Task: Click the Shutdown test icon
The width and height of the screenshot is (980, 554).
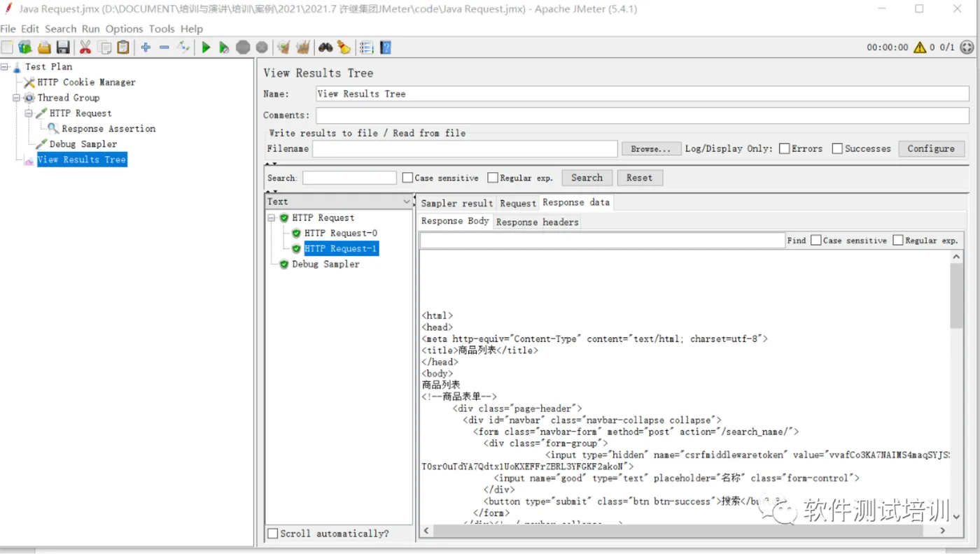Action: (262, 48)
